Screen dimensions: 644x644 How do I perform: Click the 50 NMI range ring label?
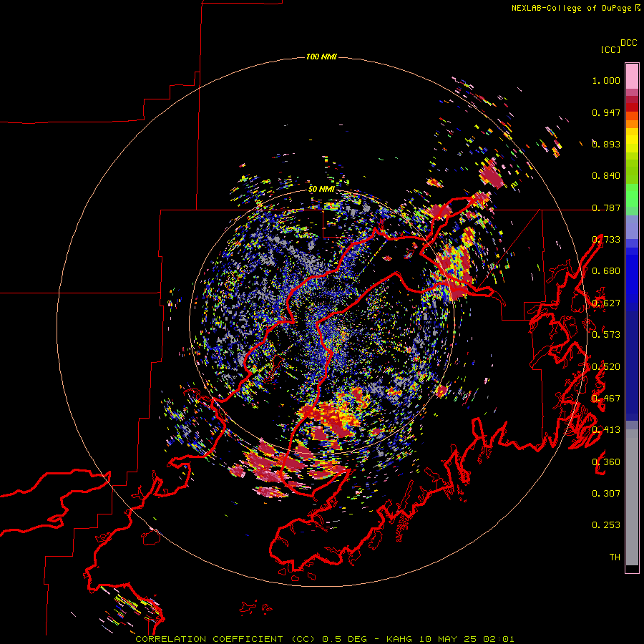(x=321, y=189)
